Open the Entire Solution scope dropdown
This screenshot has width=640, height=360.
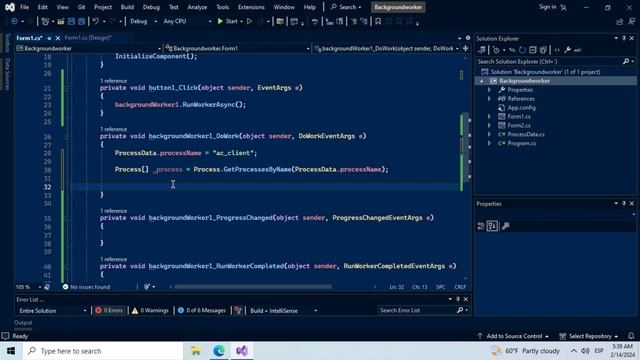click(52, 311)
